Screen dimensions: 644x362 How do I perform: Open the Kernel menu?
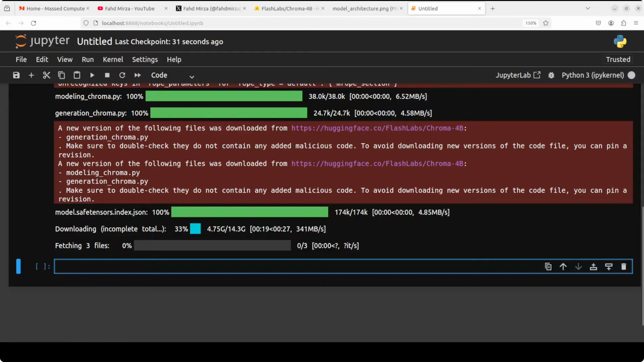coord(113,59)
